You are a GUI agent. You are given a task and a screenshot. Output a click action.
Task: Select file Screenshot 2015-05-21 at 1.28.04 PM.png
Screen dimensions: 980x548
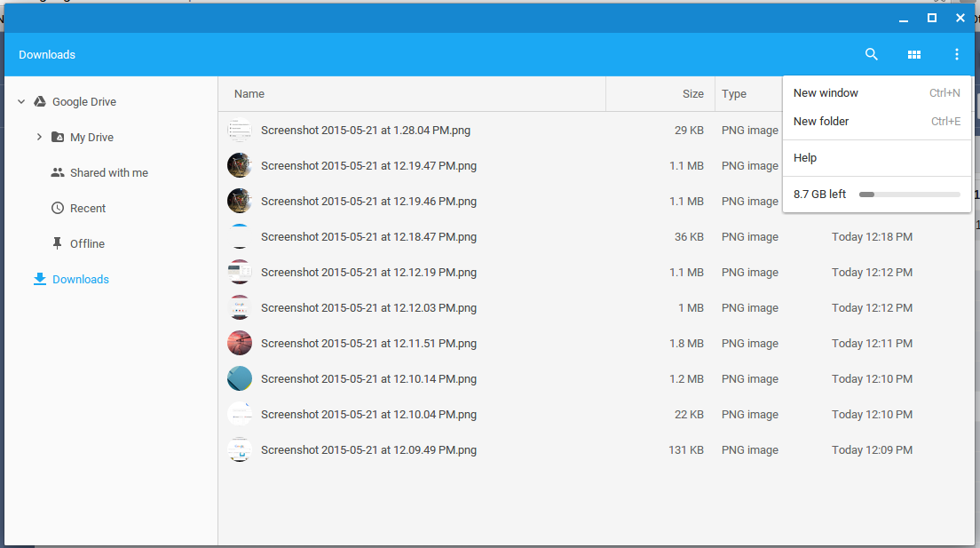click(366, 131)
